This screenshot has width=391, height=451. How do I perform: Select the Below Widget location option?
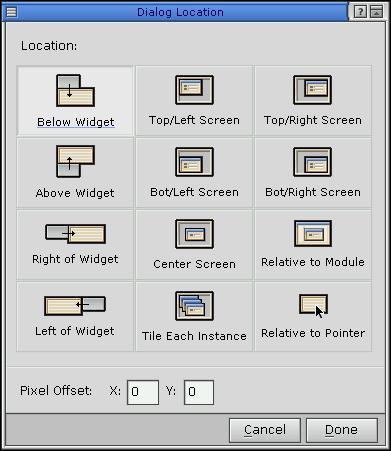[75, 101]
